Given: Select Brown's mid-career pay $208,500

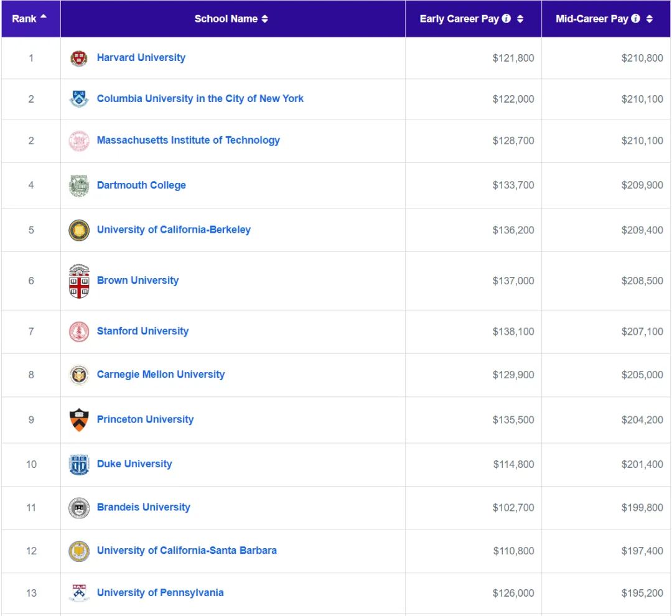Looking at the screenshot, I should click(642, 281).
